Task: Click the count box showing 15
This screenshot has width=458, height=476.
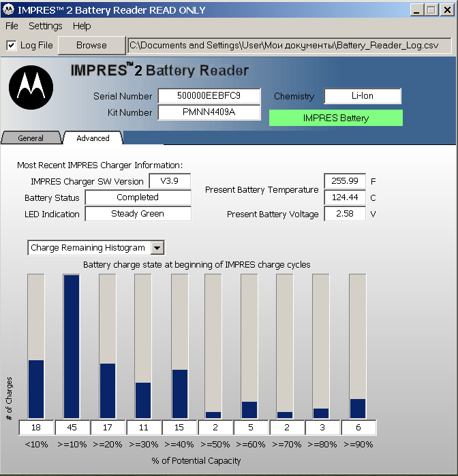Action: [x=180, y=428]
